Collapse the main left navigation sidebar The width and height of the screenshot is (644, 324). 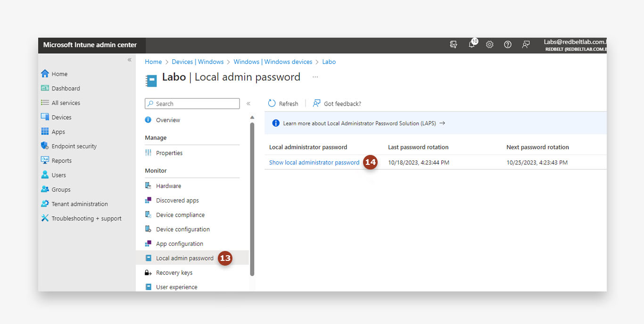[x=130, y=60]
